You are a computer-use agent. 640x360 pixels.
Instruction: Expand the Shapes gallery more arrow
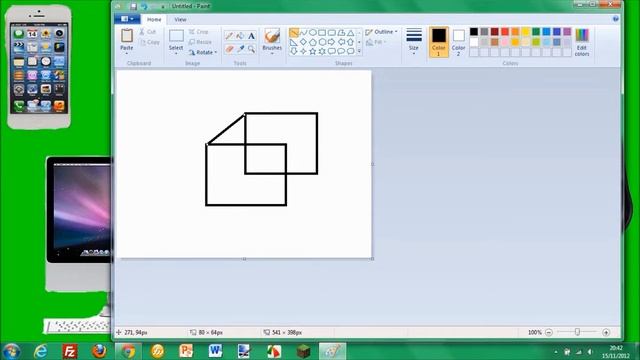pyautogui.click(x=359, y=51)
